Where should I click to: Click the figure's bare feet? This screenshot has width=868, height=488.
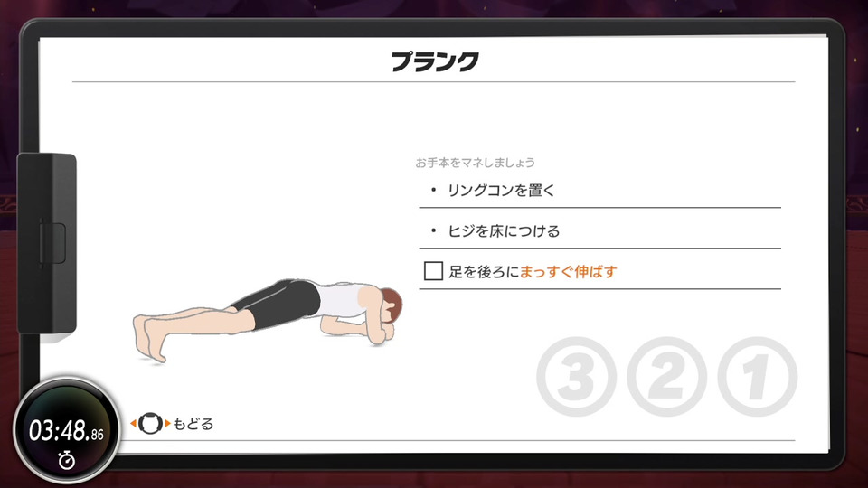(150, 339)
